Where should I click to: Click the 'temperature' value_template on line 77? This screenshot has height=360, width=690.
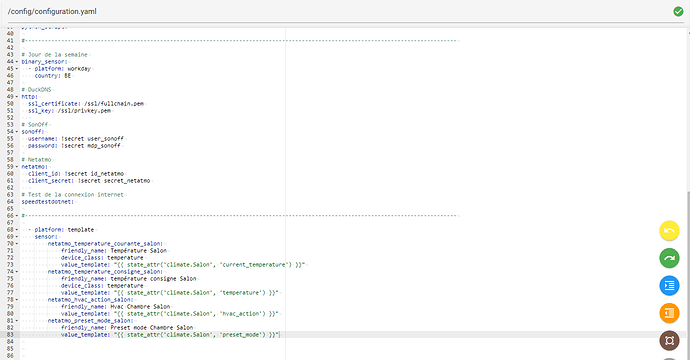click(x=170, y=293)
